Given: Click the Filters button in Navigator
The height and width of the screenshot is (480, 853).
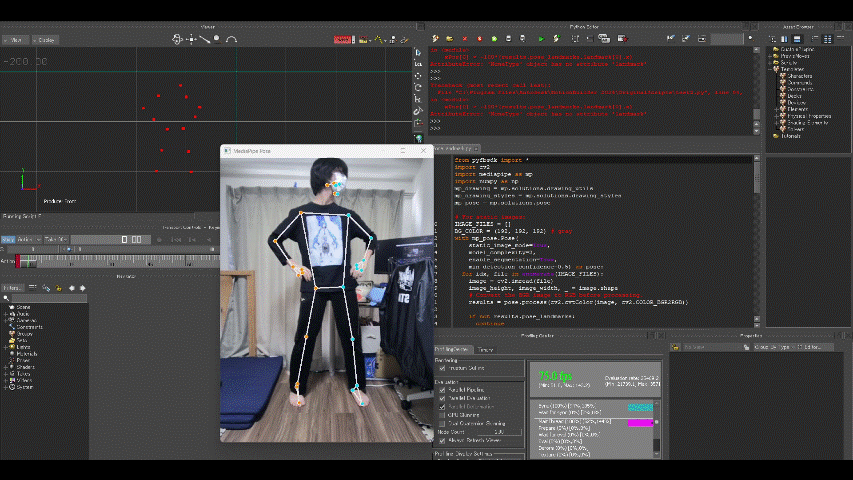Looking at the screenshot, I should click(13, 288).
